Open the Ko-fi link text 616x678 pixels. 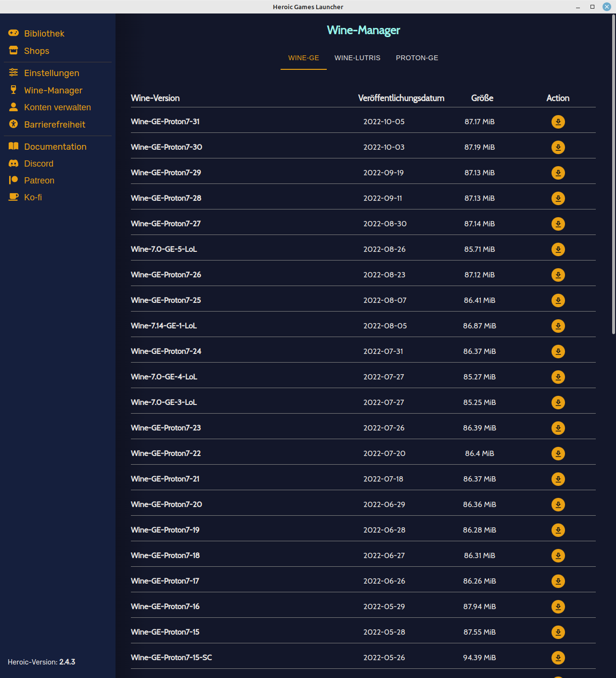click(x=33, y=197)
